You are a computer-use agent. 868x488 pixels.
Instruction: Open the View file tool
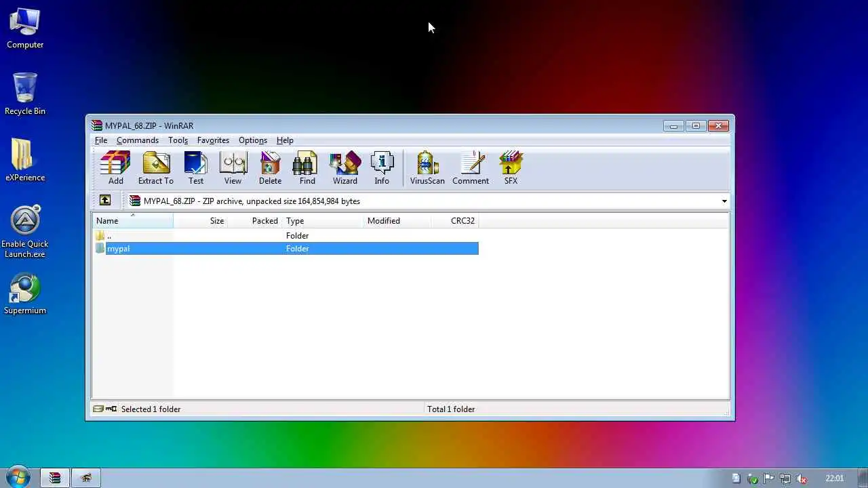point(233,168)
